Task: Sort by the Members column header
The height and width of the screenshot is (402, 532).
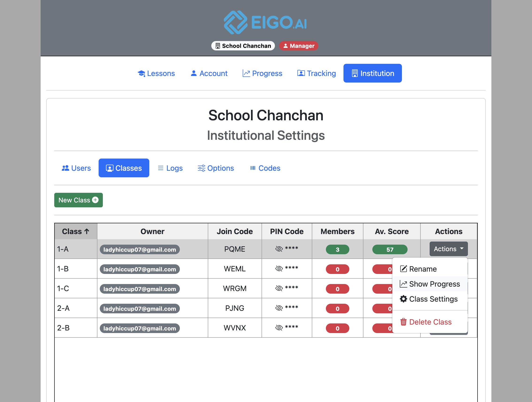Action: [337, 231]
